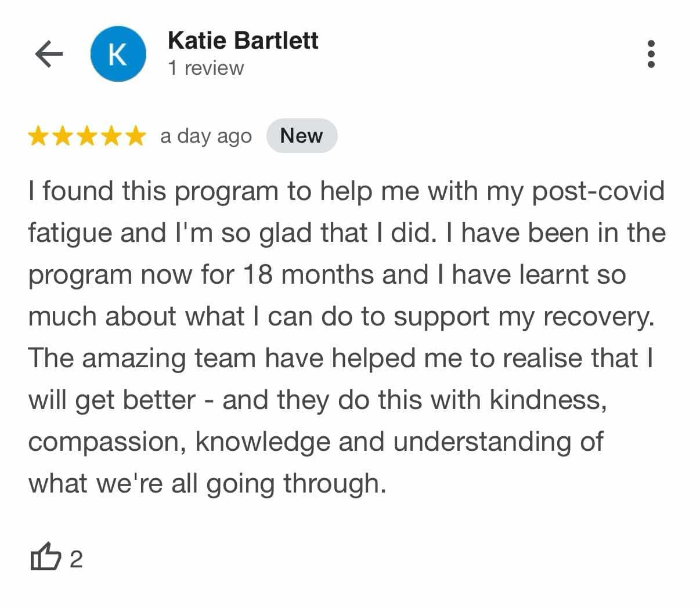This screenshot has height=608, width=700.
Task: Click the first gold rating star
Action: [x=39, y=136]
